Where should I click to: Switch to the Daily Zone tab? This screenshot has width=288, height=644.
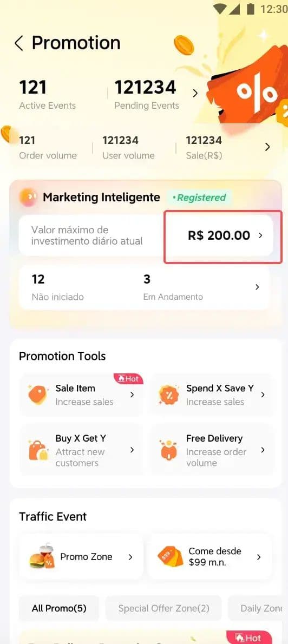tap(258, 608)
